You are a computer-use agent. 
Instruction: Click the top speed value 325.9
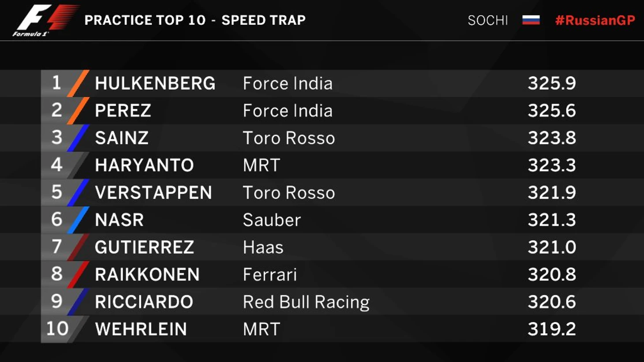(552, 83)
